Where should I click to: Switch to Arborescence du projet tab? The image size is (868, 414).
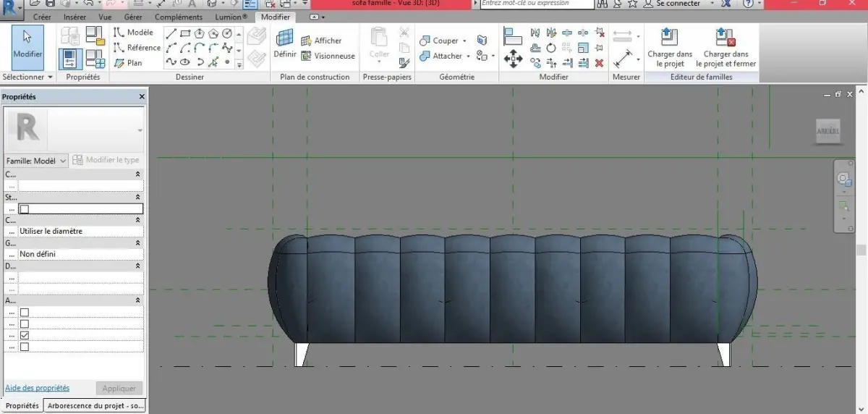pos(95,406)
